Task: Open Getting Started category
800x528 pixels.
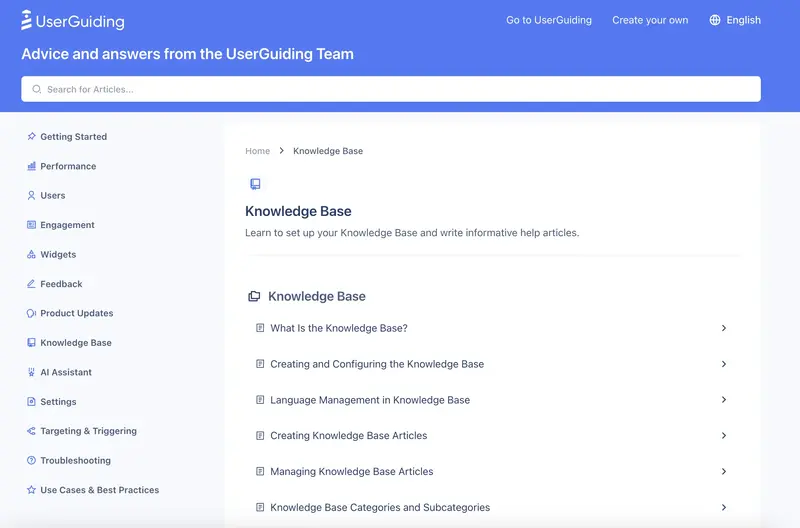Action: coord(73,136)
